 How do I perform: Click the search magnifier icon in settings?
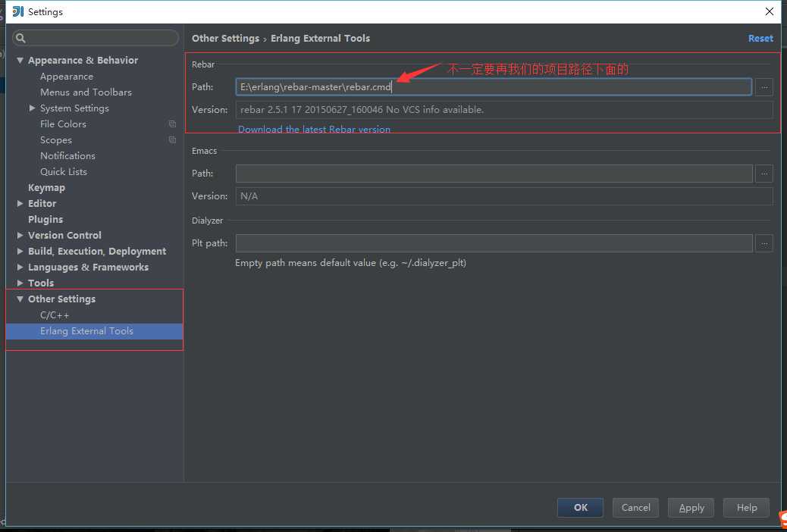pos(20,38)
